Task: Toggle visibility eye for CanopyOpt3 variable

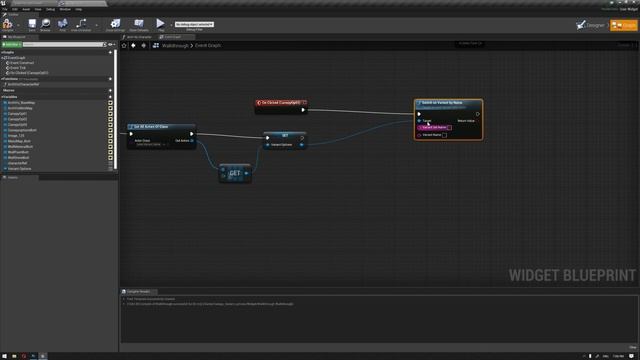Action: (x=110, y=125)
